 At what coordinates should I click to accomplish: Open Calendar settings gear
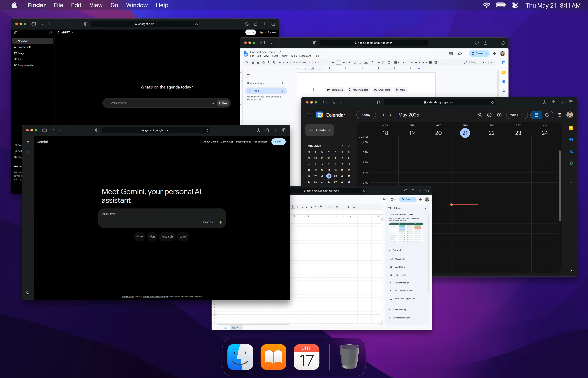(499, 115)
